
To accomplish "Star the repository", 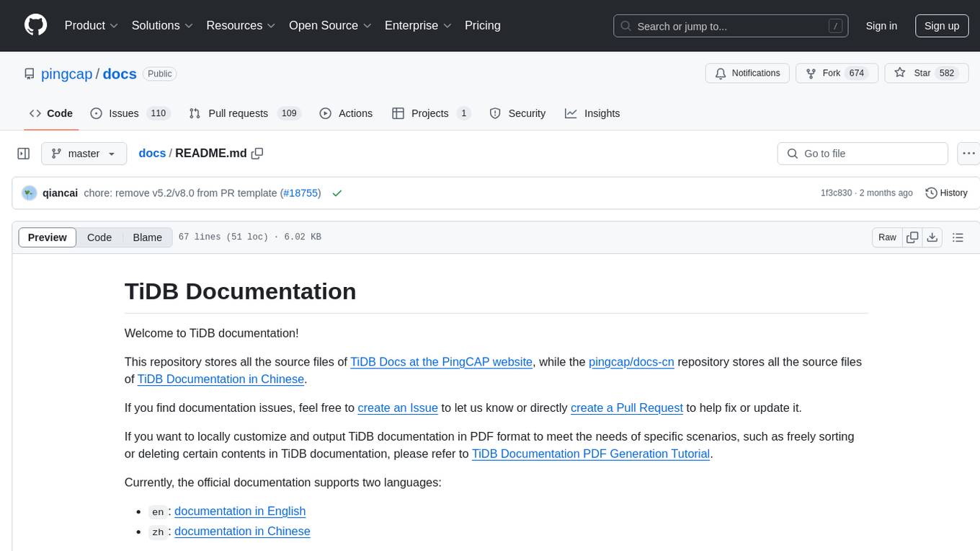I will click(927, 74).
